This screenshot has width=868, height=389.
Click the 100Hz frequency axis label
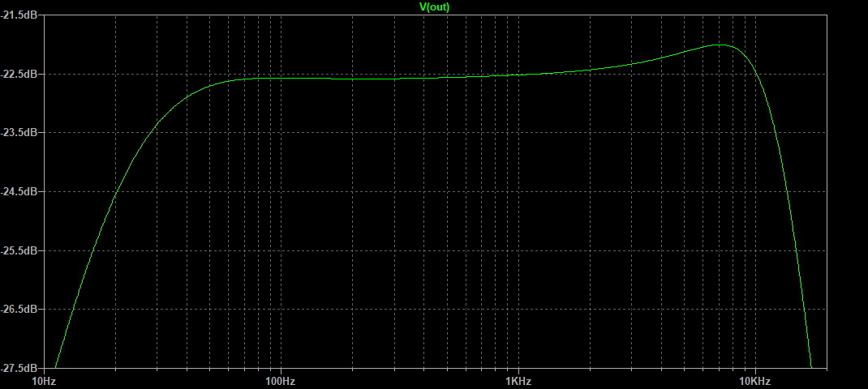281,381
